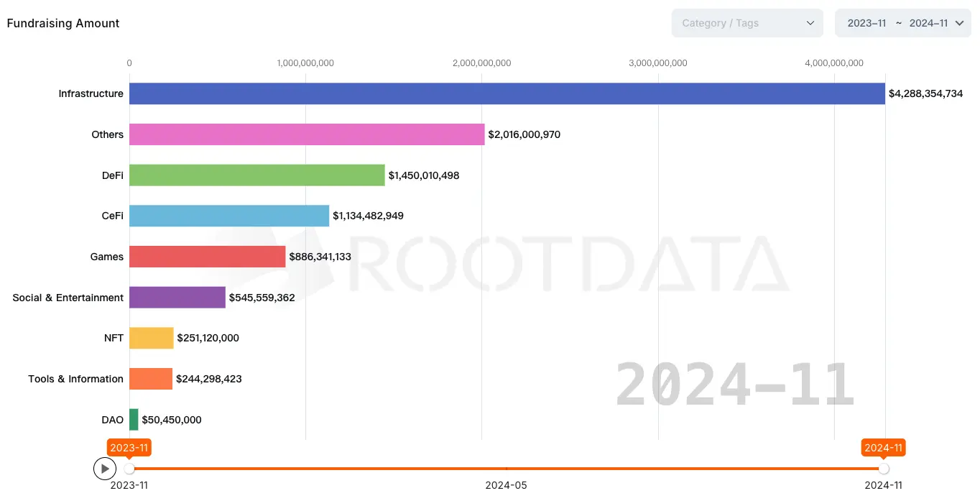
Task: Select the light blue CeFi bar
Action: point(229,216)
